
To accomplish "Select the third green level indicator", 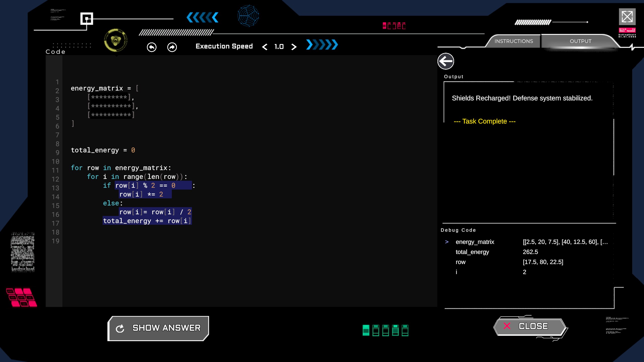I will tap(386, 330).
